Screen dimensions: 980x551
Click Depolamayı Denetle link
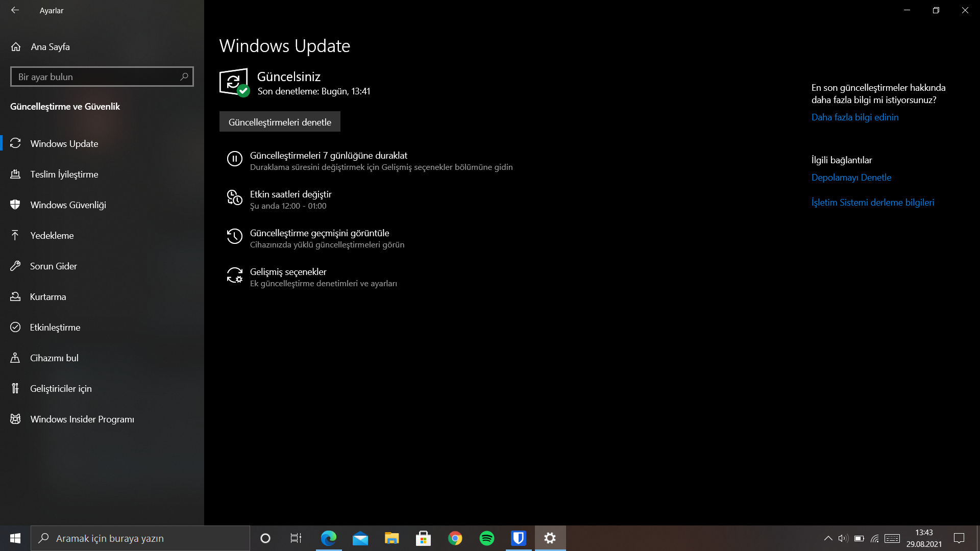851,178
